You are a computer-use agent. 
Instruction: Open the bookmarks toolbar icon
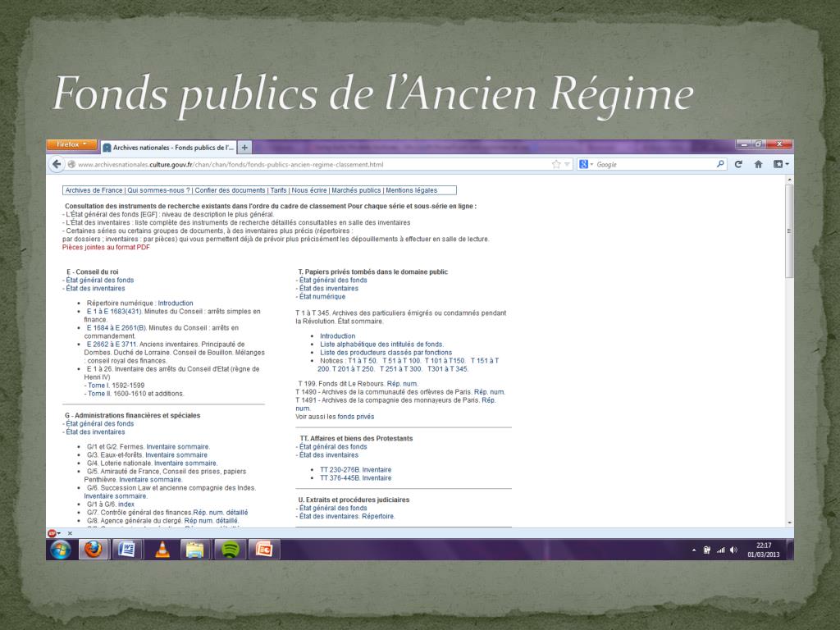click(x=781, y=164)
